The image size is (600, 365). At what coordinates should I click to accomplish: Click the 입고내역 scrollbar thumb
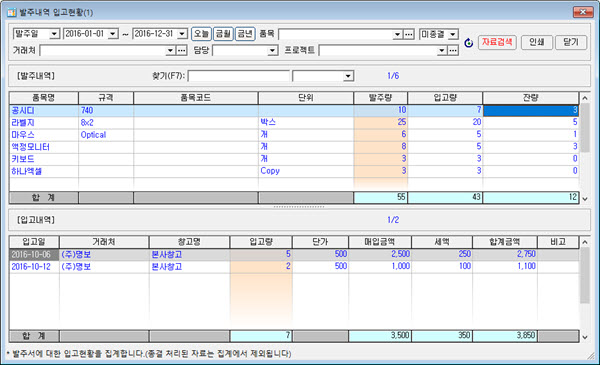click(585, 275)
